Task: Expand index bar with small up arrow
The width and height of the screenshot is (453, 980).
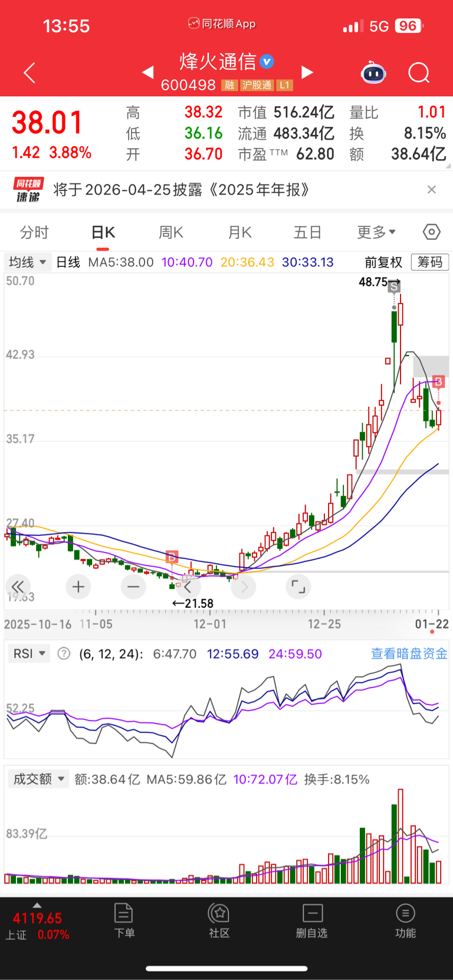Action: [x=37, y=905]
